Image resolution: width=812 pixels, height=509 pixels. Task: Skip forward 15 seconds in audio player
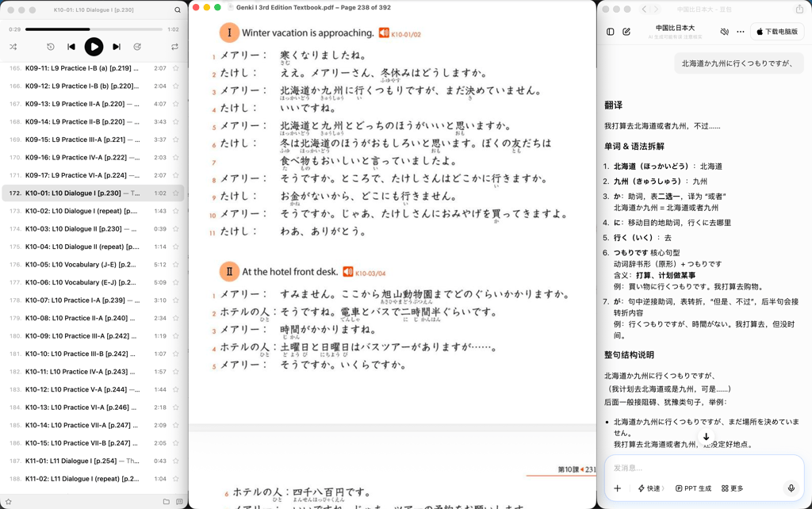click(137, 47)
